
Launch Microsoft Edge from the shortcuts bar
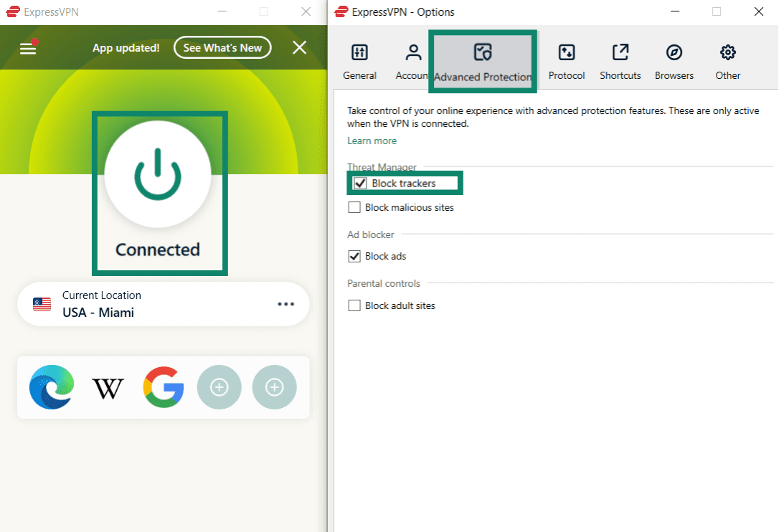[x=51, y=387]
